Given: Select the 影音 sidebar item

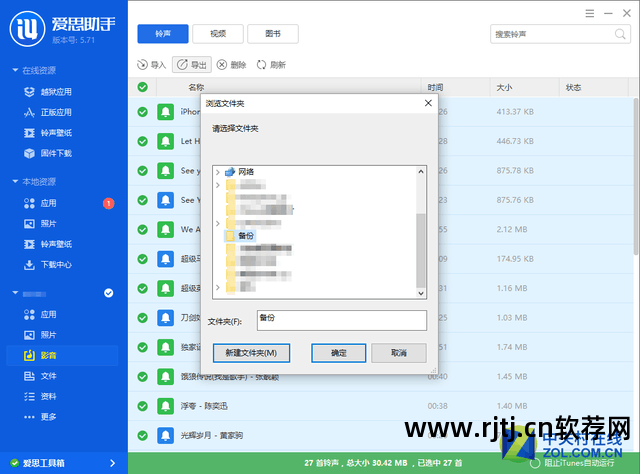Looking at the screenshot, I should click(62, 355).
